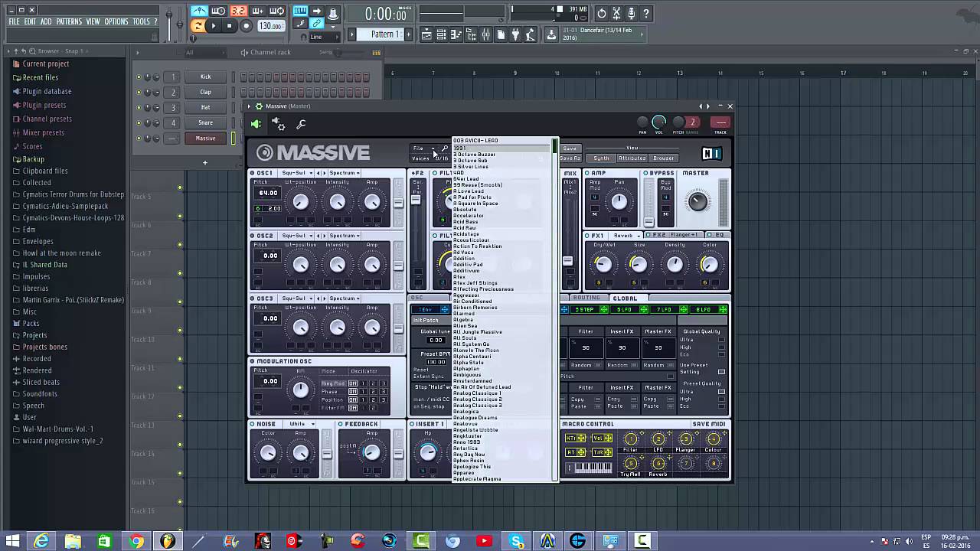Open the plugin picker plug icon
Screen dimensions: 980x551
click(515, 34)
